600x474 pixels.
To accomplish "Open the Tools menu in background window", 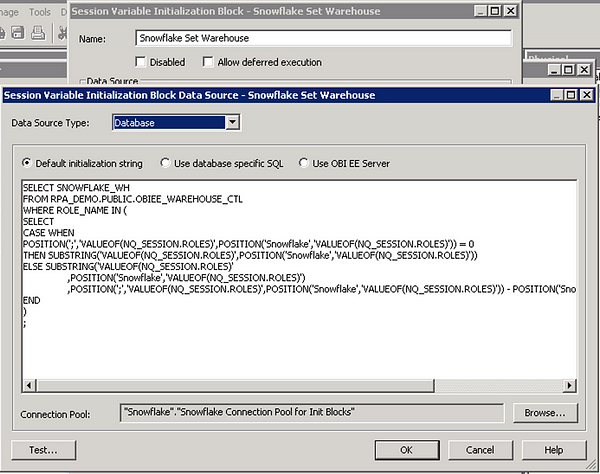I will click(40, 12).
